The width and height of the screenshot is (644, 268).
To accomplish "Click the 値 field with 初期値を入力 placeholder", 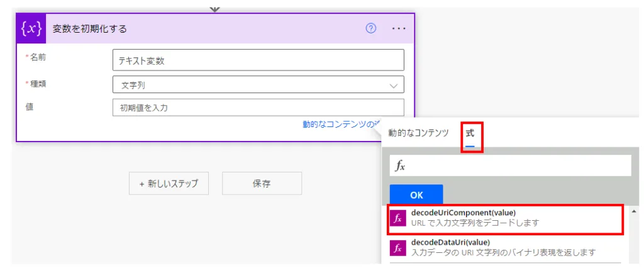I will click(x=258, y=108).
